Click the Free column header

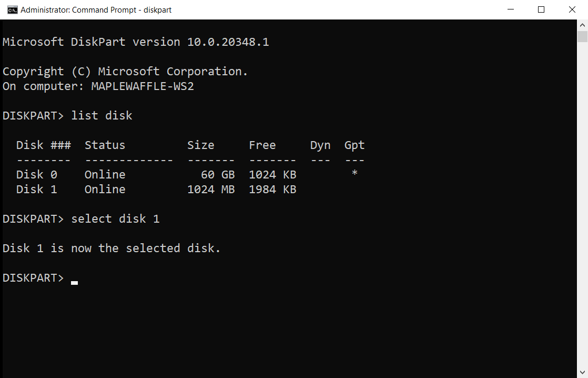[x=262, y=145]
